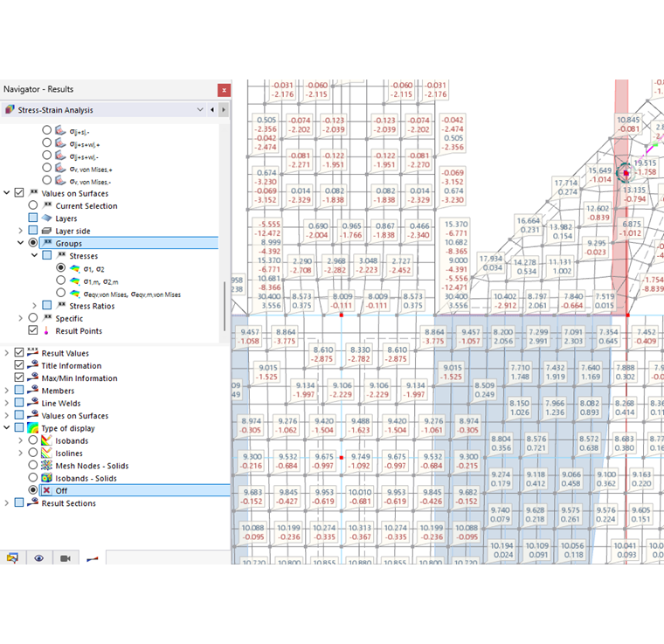Select σv,von Mises,- radio option
664x644 pixels.
[x=46, y=180]
